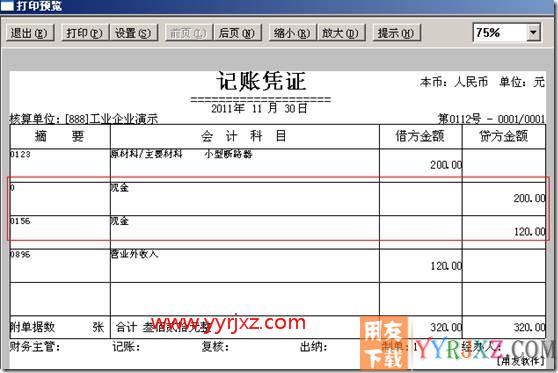This screenshot has height=373, width=558.
Task: Click the 摘要 column header
Action: (x=60, y=136)
